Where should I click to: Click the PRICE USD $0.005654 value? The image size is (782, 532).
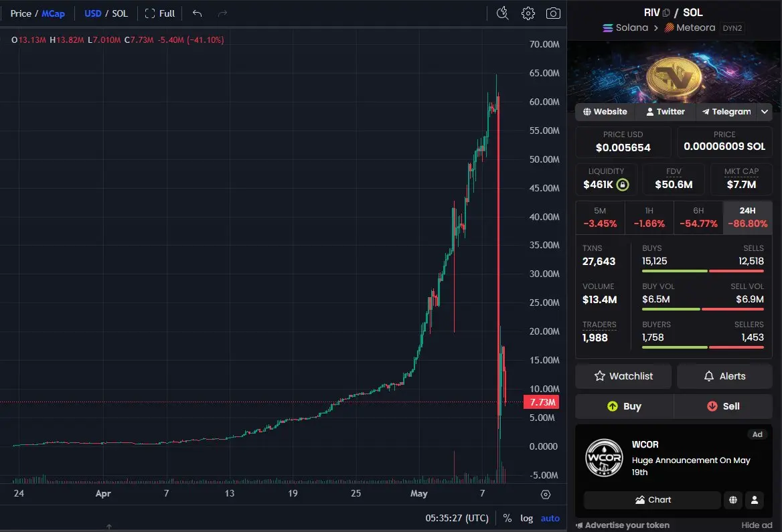[623, 148]
